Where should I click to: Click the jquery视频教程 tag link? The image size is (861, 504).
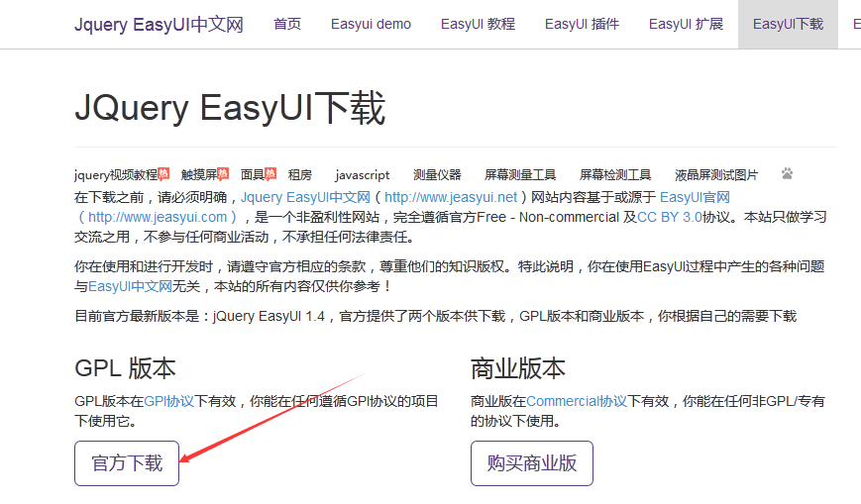(x=116, y=175)
